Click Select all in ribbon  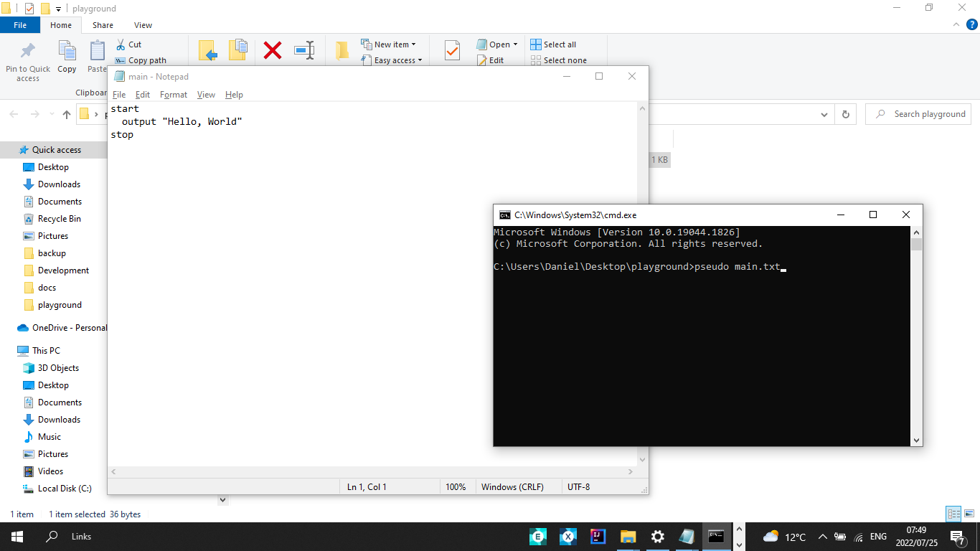point(553,44)
